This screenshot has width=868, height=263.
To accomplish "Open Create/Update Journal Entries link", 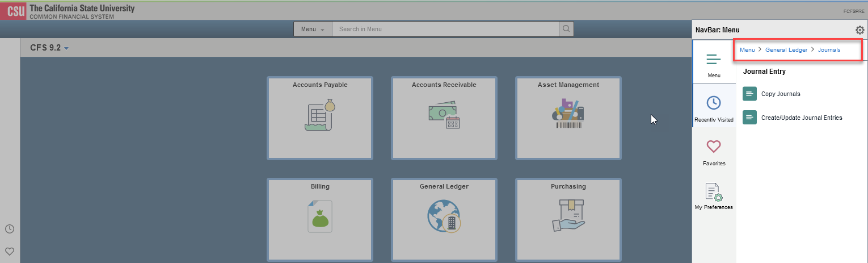I will (802, 118).
